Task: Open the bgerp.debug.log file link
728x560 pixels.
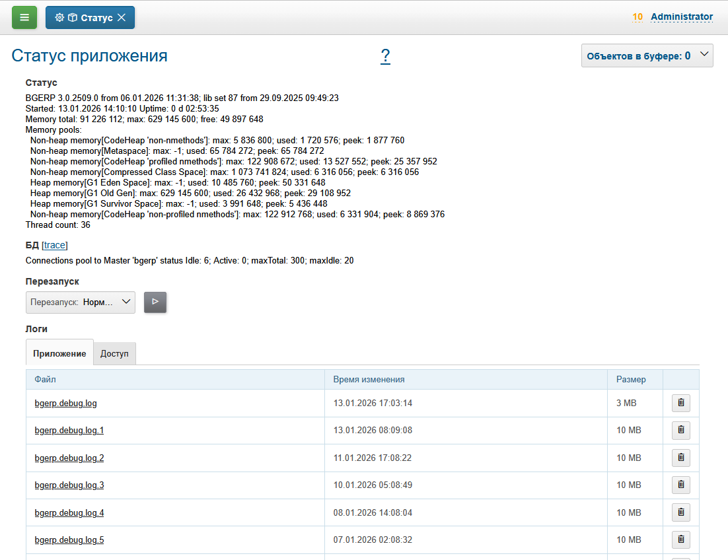Action: point(65,403)
